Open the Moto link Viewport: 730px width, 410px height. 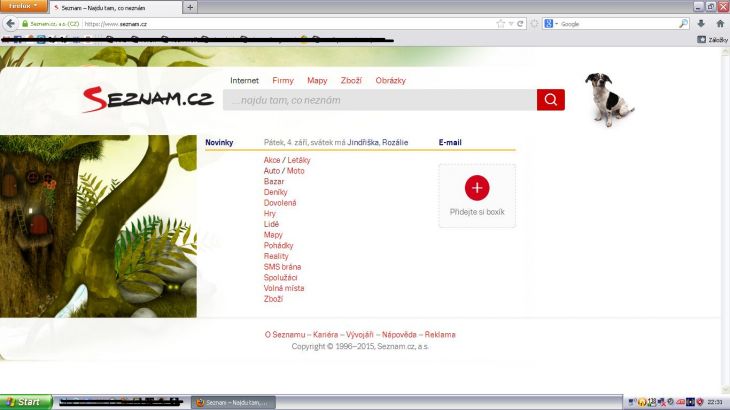[x=296, y=171]
